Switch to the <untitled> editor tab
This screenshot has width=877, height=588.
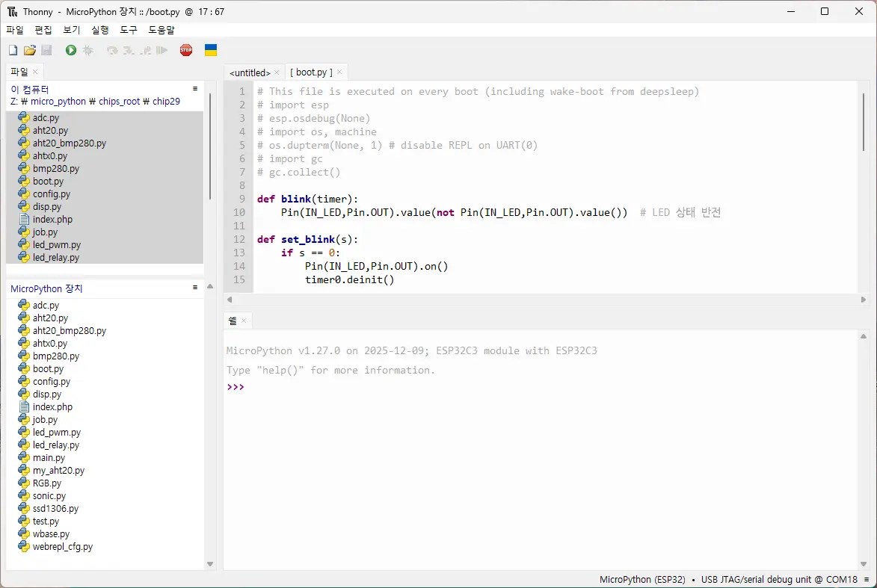pyautogui.click(x=250, y=72)
